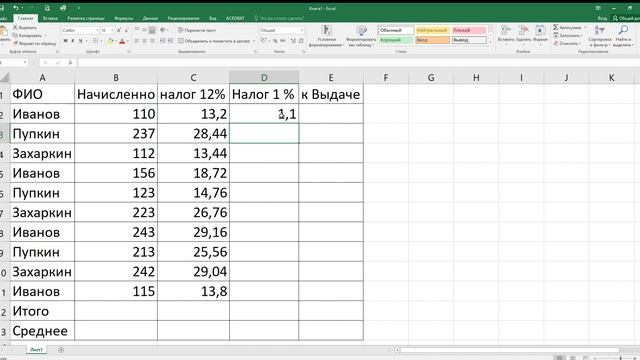Toggle Bottom Align vertical alignment
Image resolution: width=640 pixels, height=360 pixels.
pos(152,30)
